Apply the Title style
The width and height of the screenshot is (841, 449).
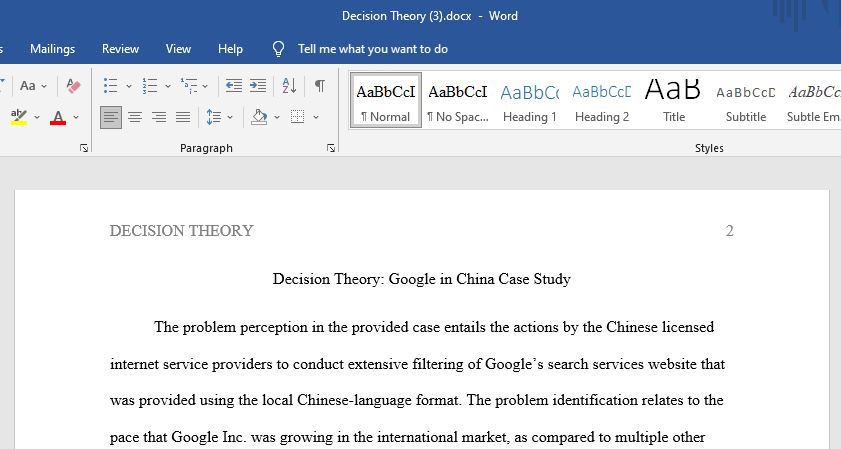(674, 100)
